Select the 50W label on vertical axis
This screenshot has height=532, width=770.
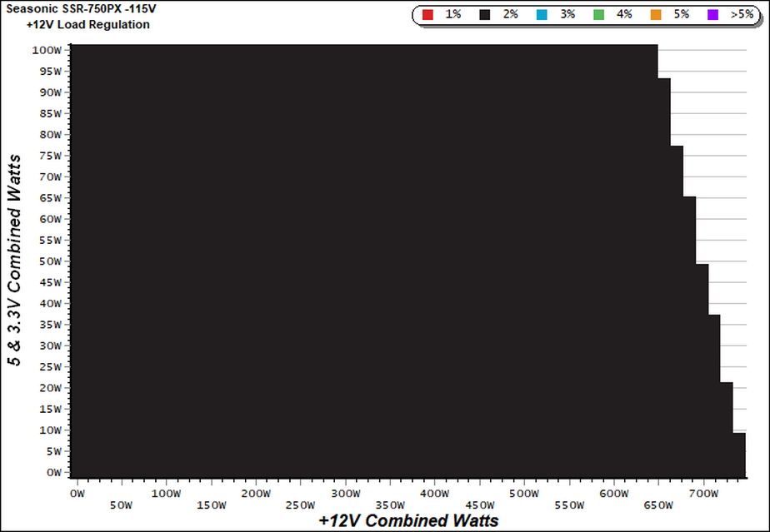click(x=51, y=261)
